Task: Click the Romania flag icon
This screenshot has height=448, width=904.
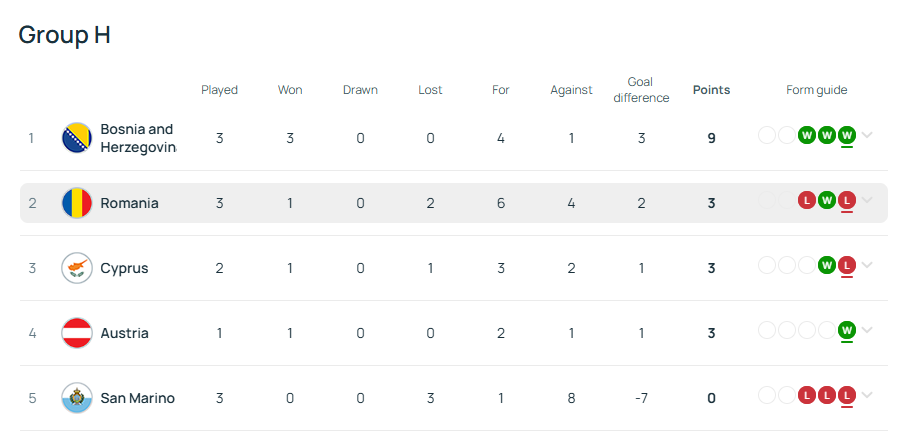Action: point(77,203)
